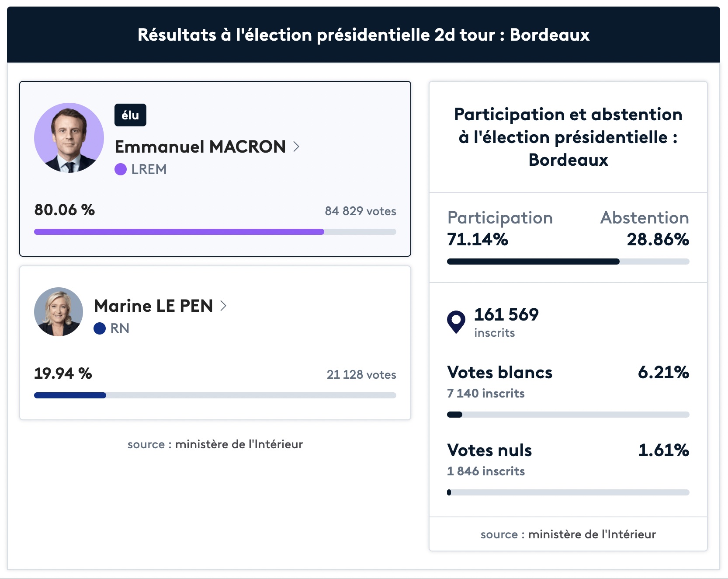This screenshot has width=728, height=579.
Task: Open the chevron next to Emmanuel MACRON
Action: tap(296, 146)
